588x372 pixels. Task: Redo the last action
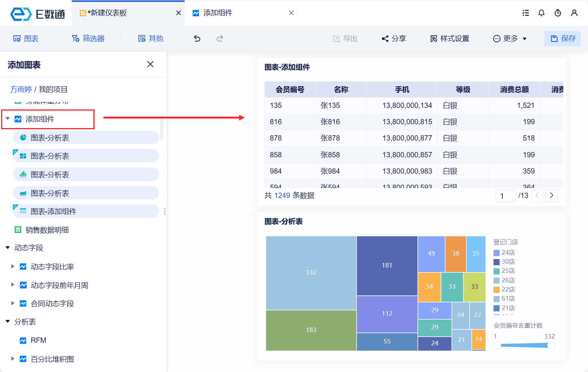(x=220, y=38)
